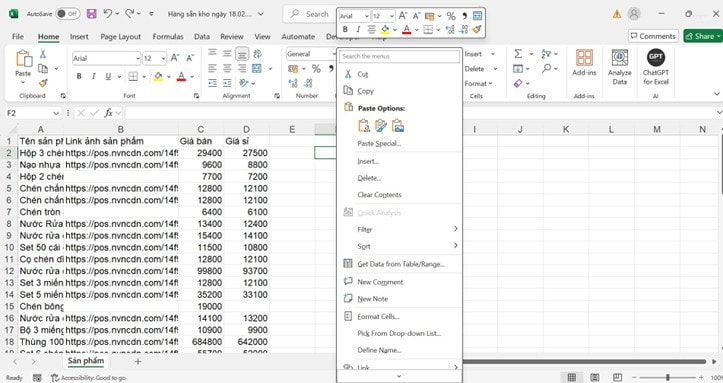The image size is (723, 383).
Task: Toggle Italic in the mini toolbar
Action: 358,29
